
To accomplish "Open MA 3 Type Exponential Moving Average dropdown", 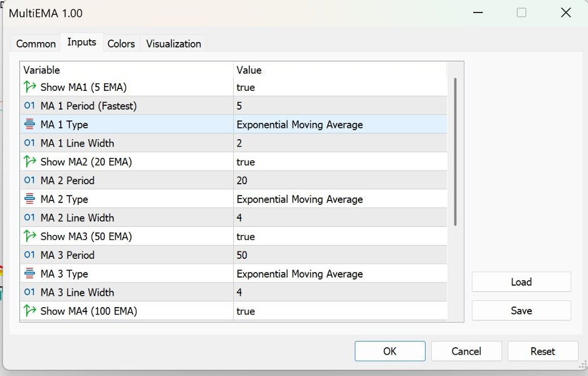I will coord(340,273).
